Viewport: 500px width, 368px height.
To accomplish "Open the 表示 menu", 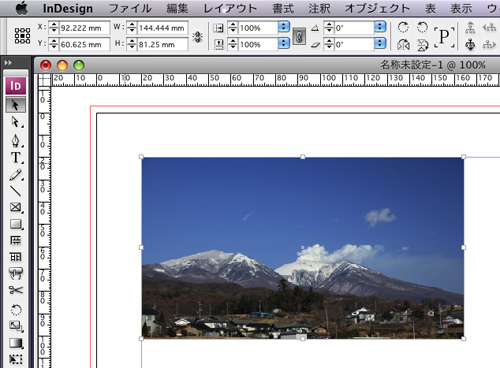I will pyautogui.click(x=461, y=8).
